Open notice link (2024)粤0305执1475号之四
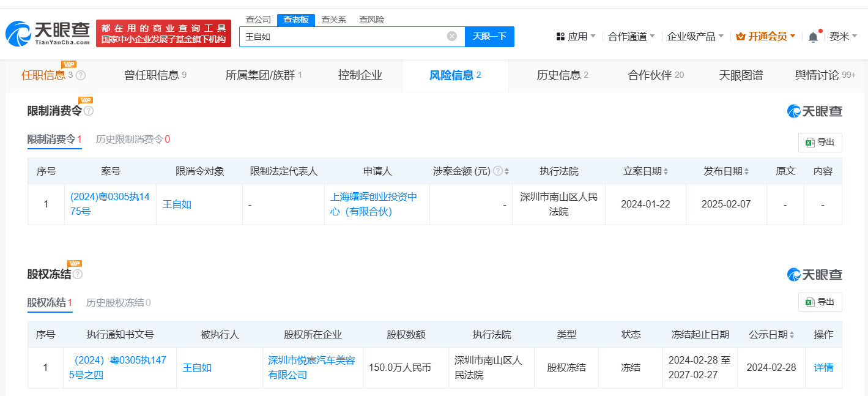868x396 pixels. pyautogui.click(x=119, y=368)
